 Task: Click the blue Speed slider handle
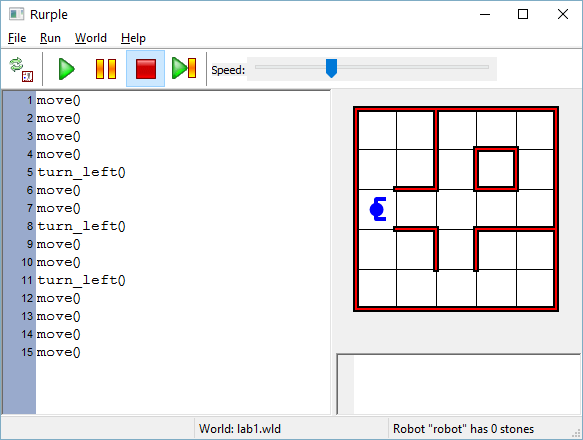point(331,68)
